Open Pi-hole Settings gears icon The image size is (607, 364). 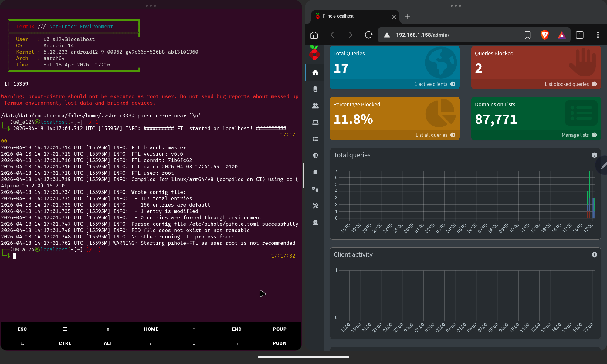tap(315, 189)
